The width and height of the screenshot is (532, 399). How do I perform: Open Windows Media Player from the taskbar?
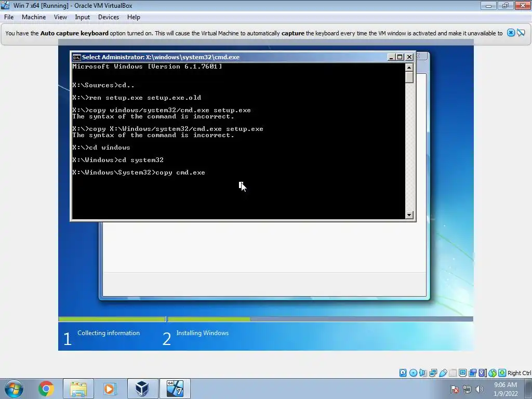point(109,389)
